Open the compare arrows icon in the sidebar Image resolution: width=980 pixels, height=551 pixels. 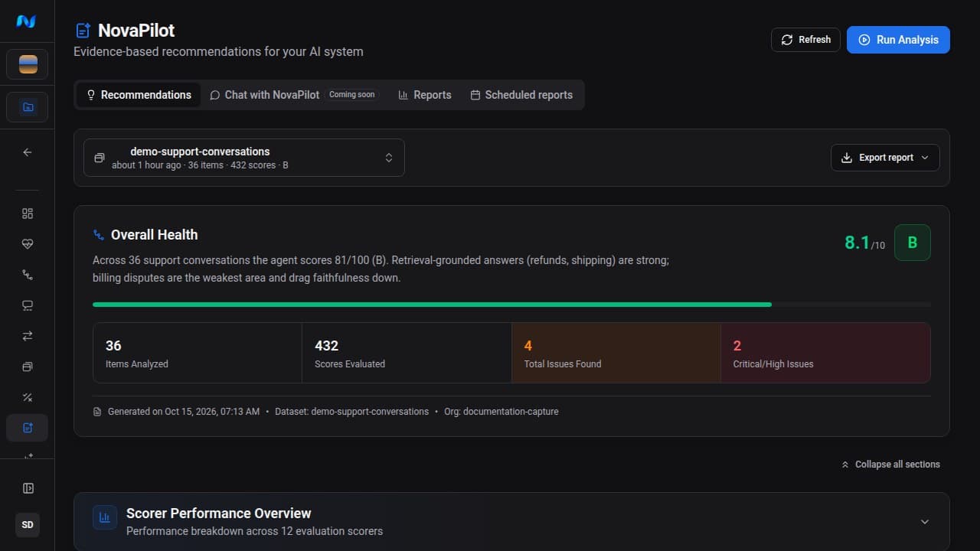28,336
